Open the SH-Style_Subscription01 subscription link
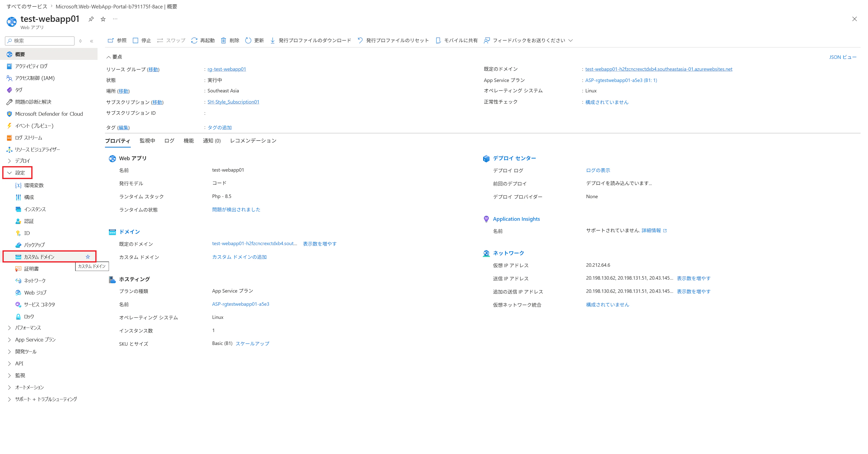The image size is (868, 454). [x=233, y=102]
